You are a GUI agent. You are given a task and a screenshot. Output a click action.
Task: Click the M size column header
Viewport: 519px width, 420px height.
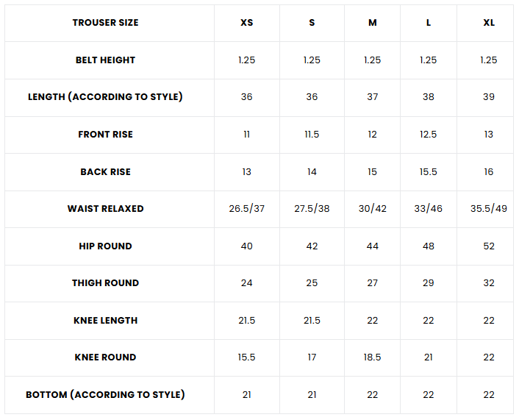(x=372, y=23)
